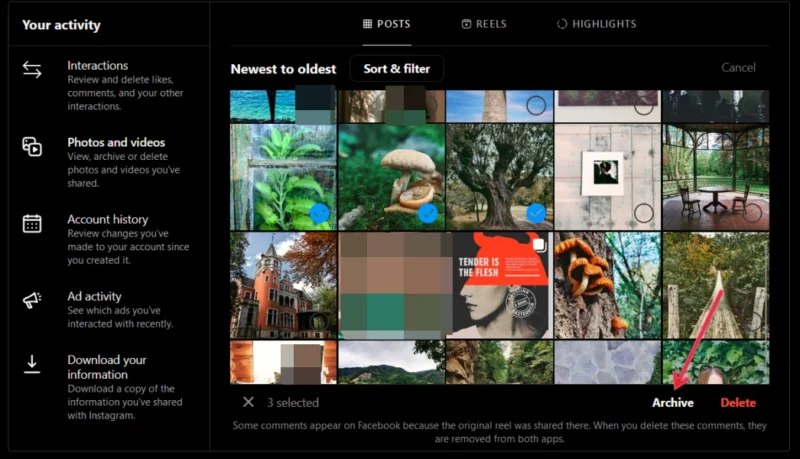This screenshot has width=800, height=459.
Task: Open Download your information section
Action: click(x=109, y=387)
